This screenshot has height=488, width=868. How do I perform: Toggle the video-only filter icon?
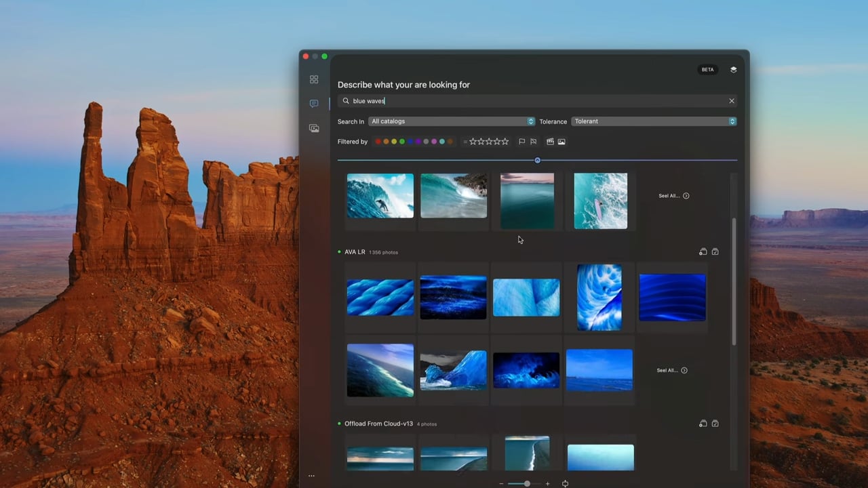[x=550, y=142]
